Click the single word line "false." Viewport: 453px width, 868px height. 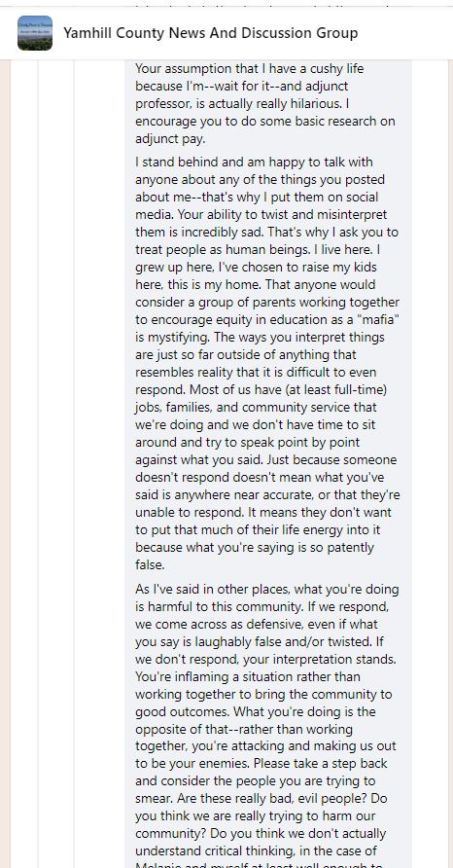pyautogui.click(x=150, y=565)
